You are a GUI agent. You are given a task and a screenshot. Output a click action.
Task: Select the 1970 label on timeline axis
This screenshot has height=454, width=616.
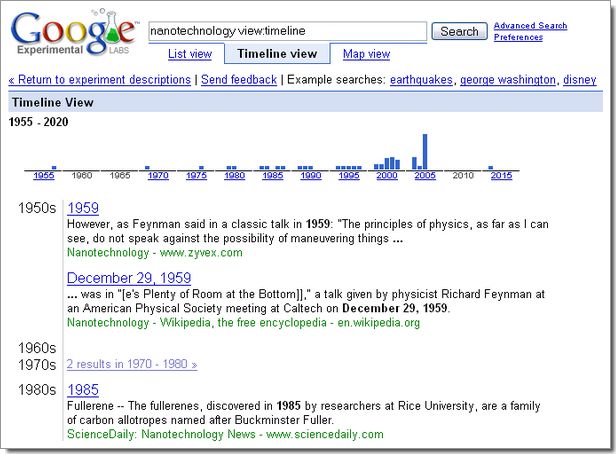pos(158,175)
